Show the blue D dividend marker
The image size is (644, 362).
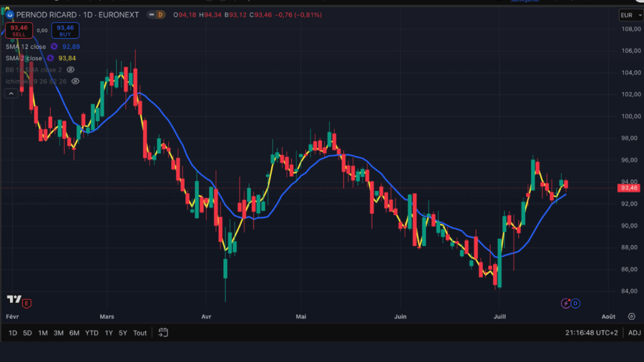pos(575,304)
